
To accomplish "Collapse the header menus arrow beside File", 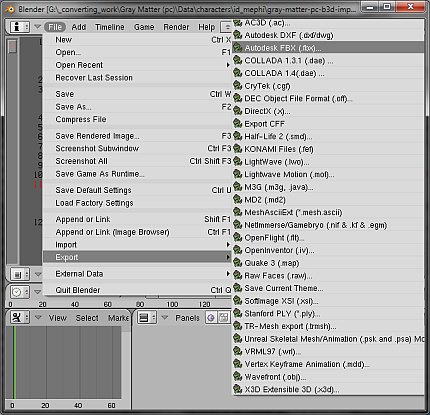I will (38, 27).
